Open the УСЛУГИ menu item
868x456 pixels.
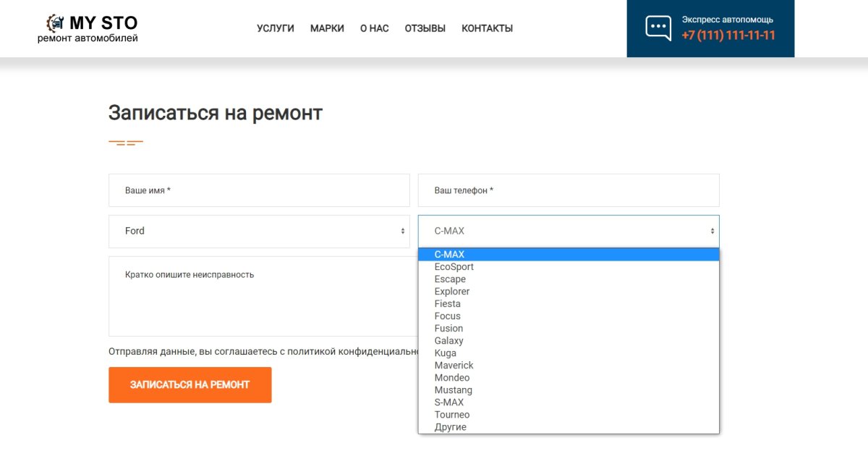click(275, 28)
